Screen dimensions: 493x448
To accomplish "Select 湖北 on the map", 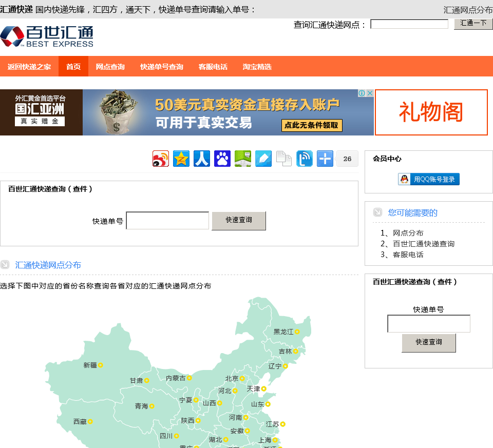I will point(219,440).
